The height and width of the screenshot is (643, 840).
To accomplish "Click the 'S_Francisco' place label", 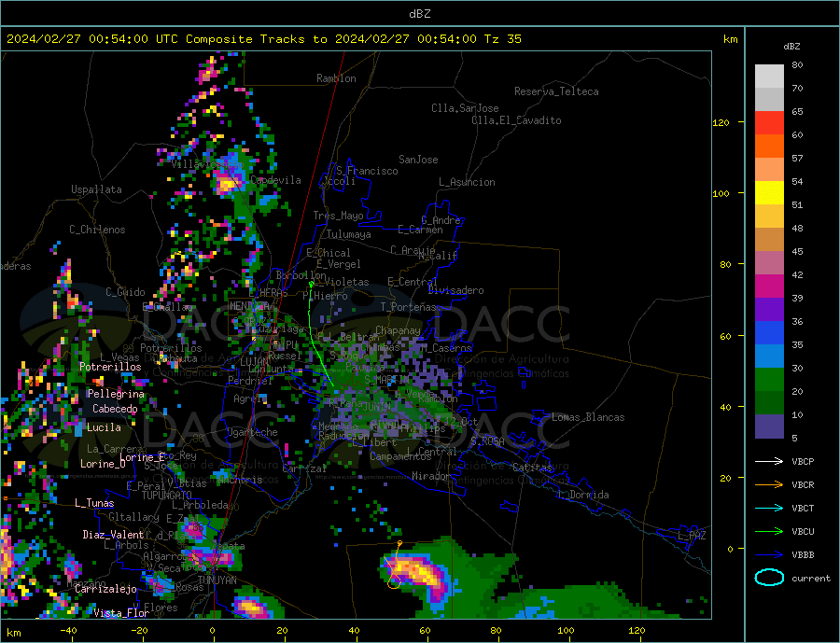I will click(367, 171).
